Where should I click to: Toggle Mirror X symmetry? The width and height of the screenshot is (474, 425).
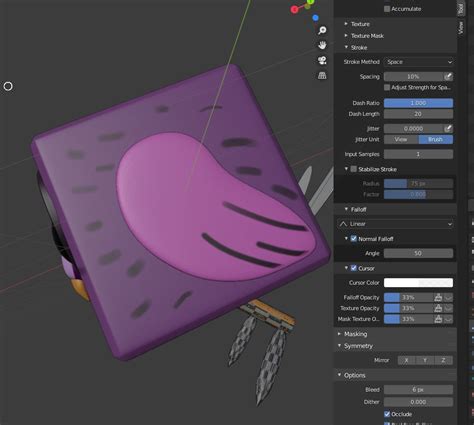407,360
